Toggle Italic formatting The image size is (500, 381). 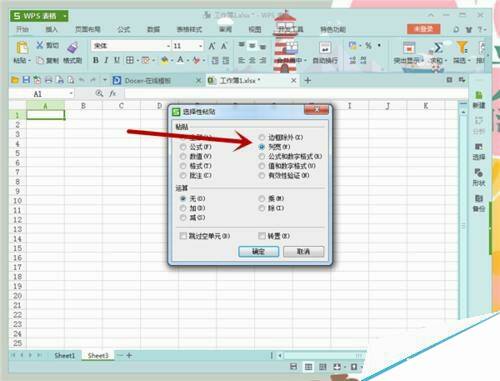click(106, 60)
